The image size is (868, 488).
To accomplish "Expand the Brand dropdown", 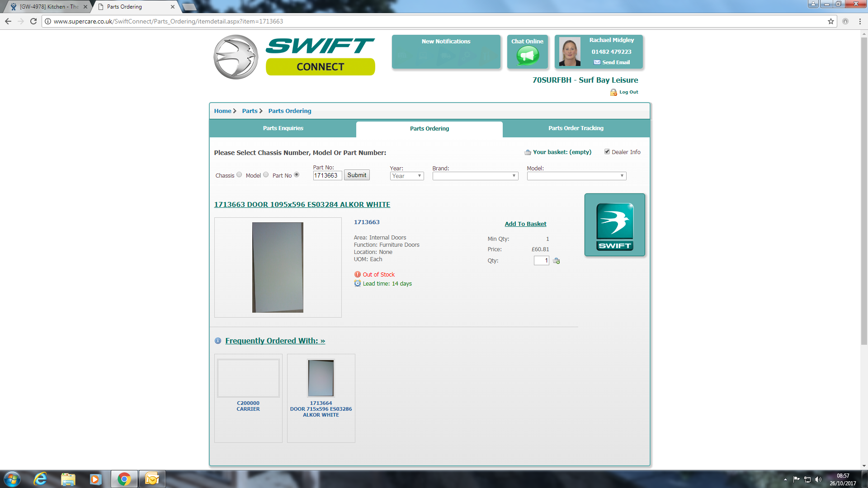I will [x=475, y=176].
